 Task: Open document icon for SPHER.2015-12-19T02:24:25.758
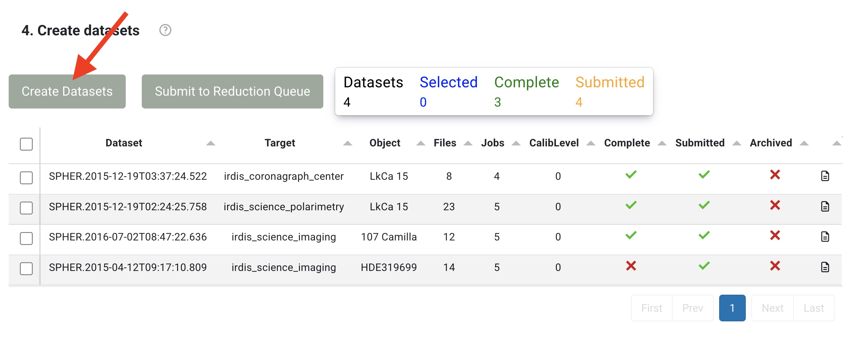824,206
